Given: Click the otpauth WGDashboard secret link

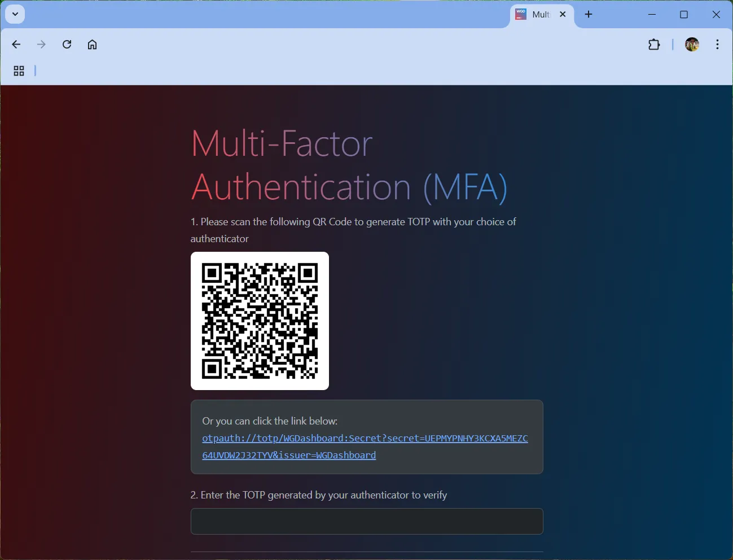Looking at the screenshot, I should [365, 447].
